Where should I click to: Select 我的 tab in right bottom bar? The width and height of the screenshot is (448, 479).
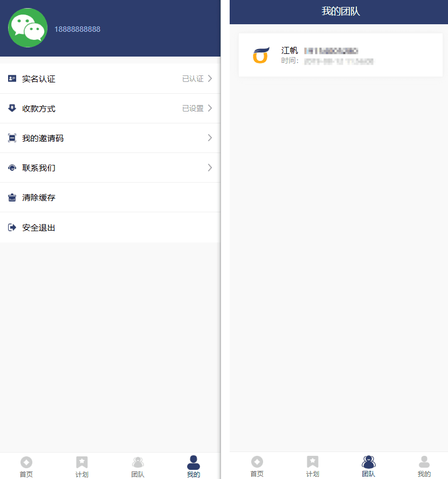pyautogui.click(x=424, y=466)
